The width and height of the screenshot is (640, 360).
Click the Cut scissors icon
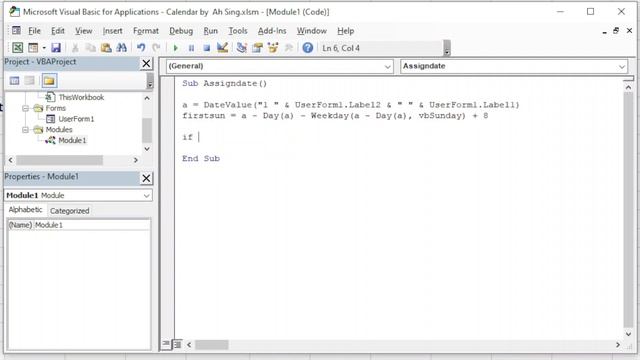75,48
